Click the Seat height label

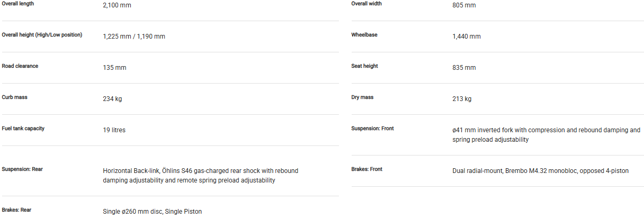point(364,66)
